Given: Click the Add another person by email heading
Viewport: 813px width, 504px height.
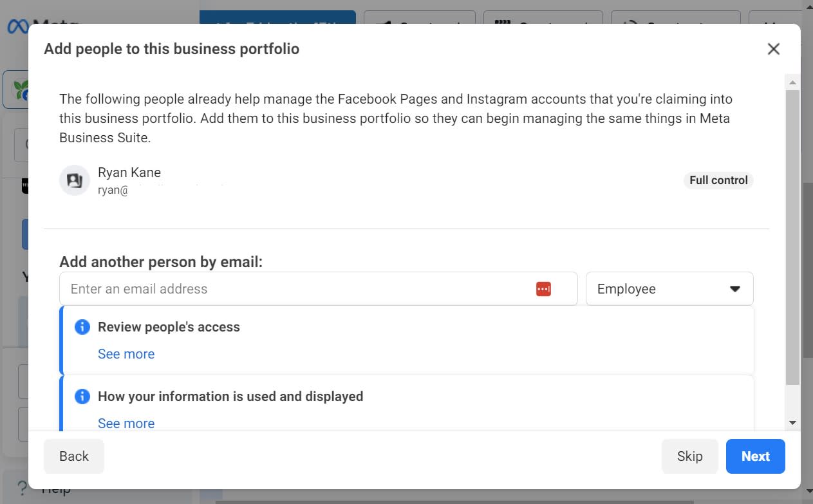Looking at the screenshot, I should coord(161,262).
